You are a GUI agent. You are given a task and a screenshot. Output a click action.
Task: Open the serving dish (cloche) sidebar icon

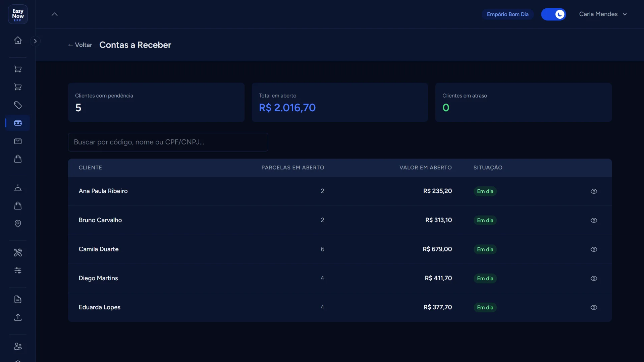pos(18,188)
